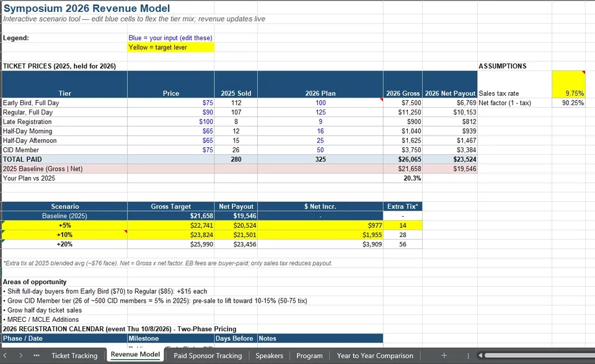
Task: Open Year to Year Comparison sheet
Action: point(375,356)
